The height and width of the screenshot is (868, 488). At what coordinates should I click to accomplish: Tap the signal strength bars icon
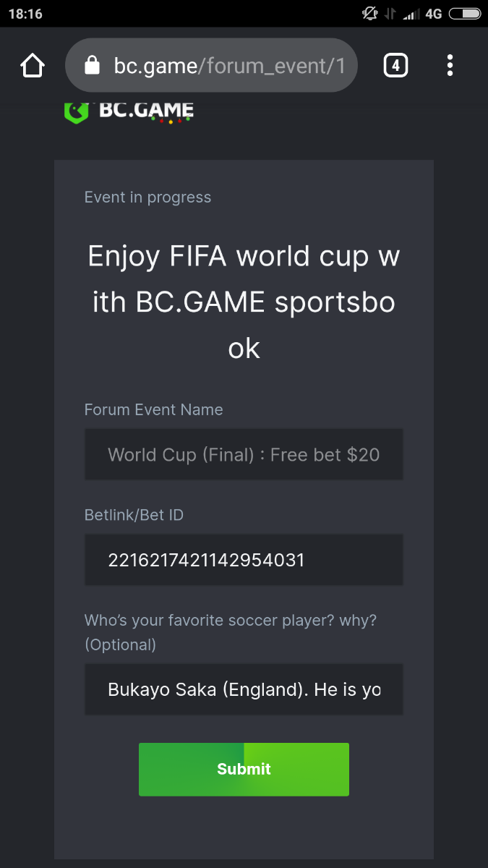tap(411, 14)
